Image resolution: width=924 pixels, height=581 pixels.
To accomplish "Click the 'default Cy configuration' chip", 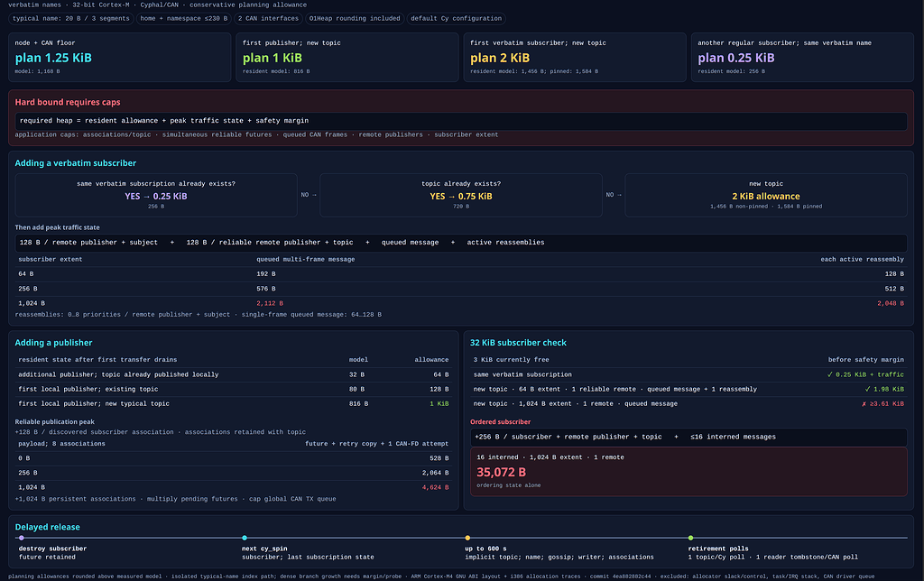I will [456, 18].
